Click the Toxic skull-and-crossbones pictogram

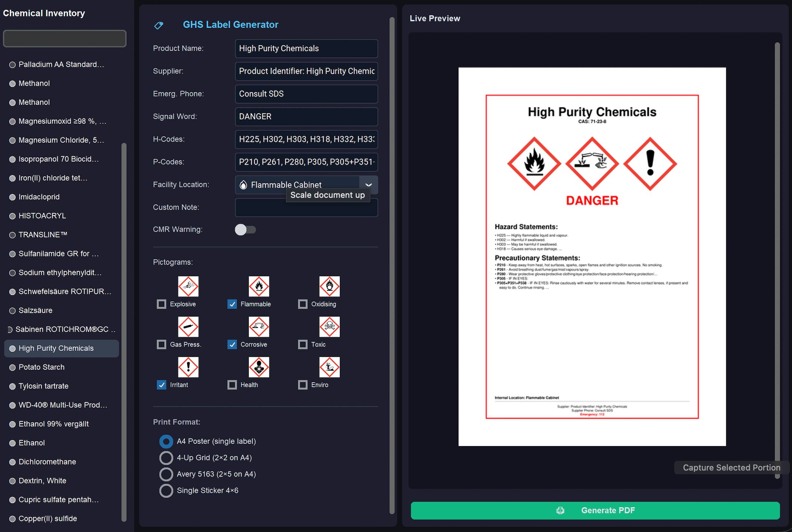pos(329,326)
